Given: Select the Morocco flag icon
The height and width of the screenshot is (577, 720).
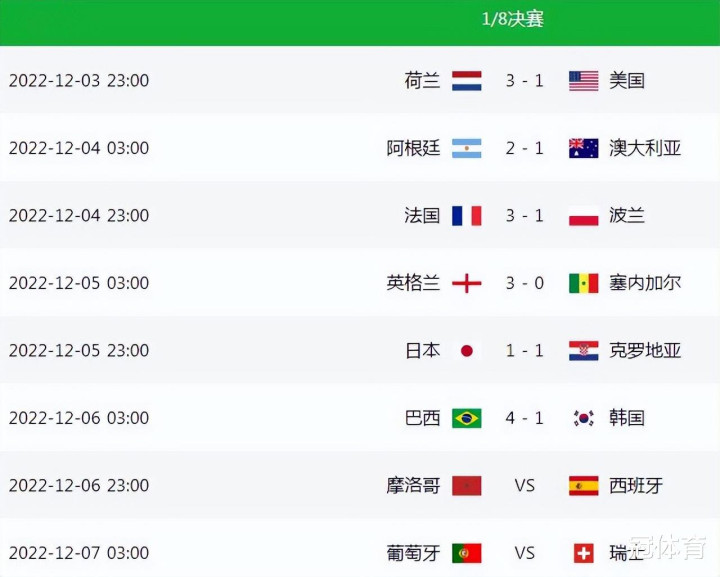Looking at the screenshot, I should coord(467,486).
